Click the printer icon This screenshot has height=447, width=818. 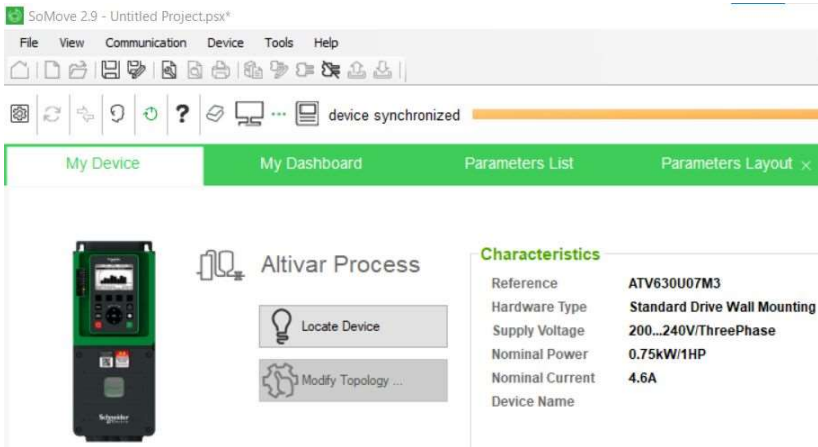pos(221,70)
